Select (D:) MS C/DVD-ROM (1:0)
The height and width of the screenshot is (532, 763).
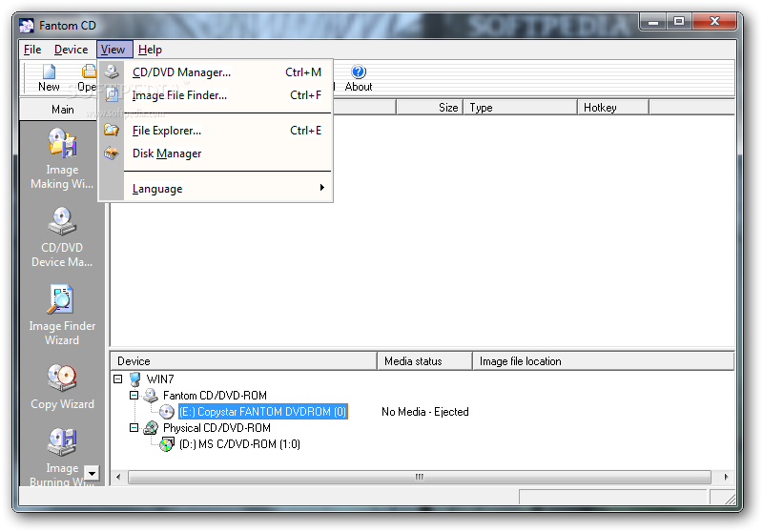(x=239, y=444)
